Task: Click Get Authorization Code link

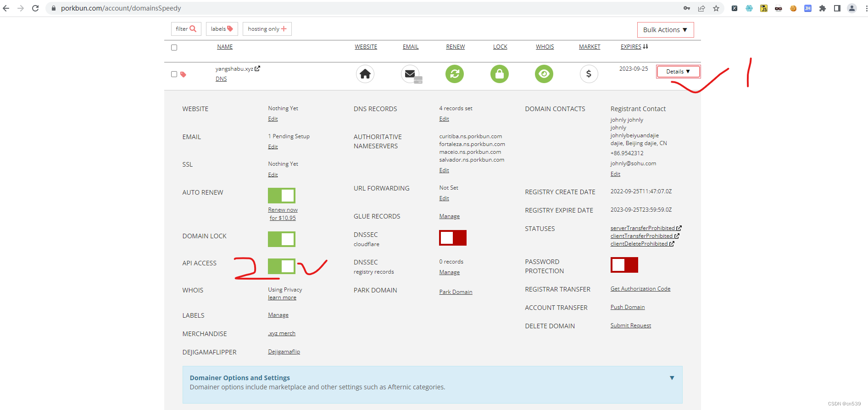Action: pos(640,289)
